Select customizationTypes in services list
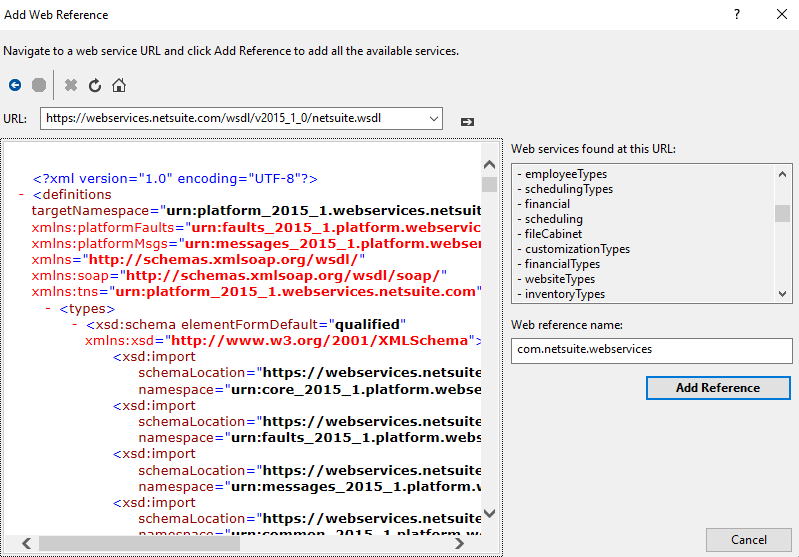799x557 pixels. pos(577,249)
